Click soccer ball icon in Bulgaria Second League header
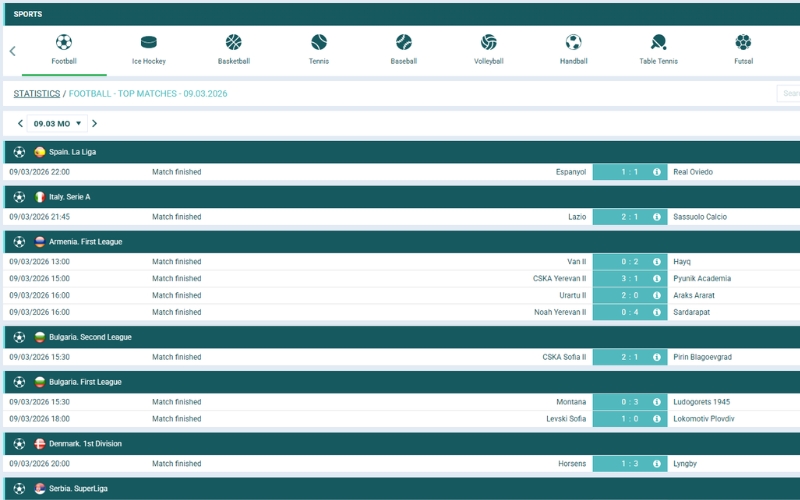 click(19, 337)
